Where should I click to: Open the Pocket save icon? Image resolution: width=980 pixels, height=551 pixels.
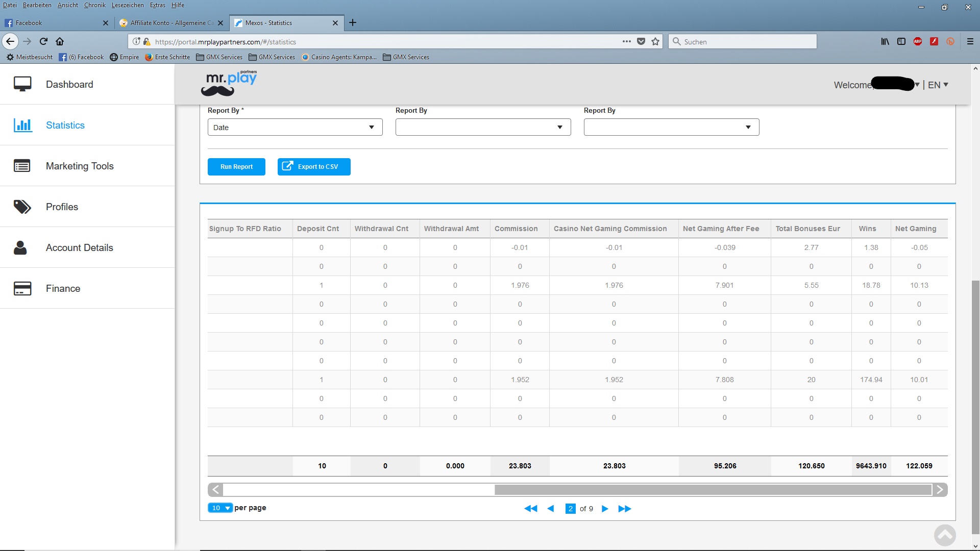click(641, 42)
